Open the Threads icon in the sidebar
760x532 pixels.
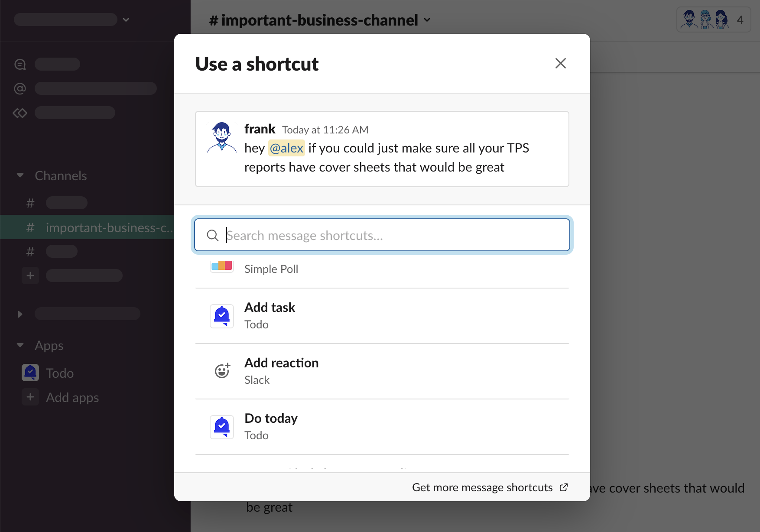(x=20, y=64)
